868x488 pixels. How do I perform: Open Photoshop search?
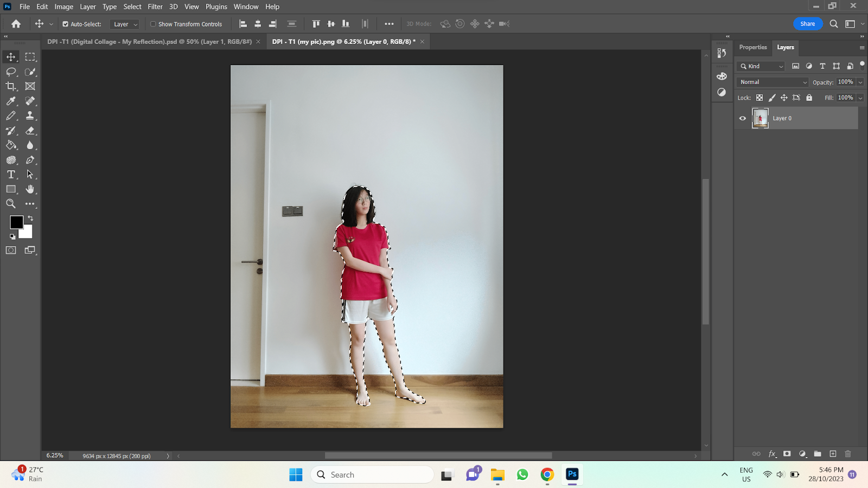point(834,24)
